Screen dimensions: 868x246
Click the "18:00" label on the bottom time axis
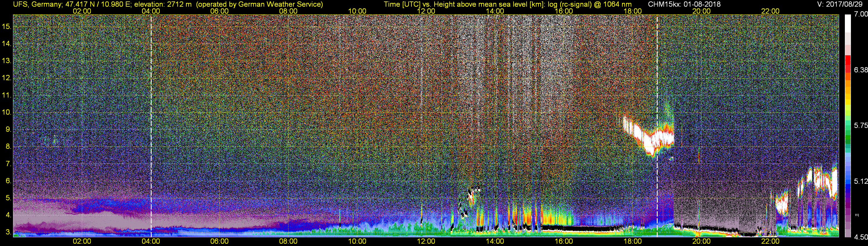tap(633, 241)
